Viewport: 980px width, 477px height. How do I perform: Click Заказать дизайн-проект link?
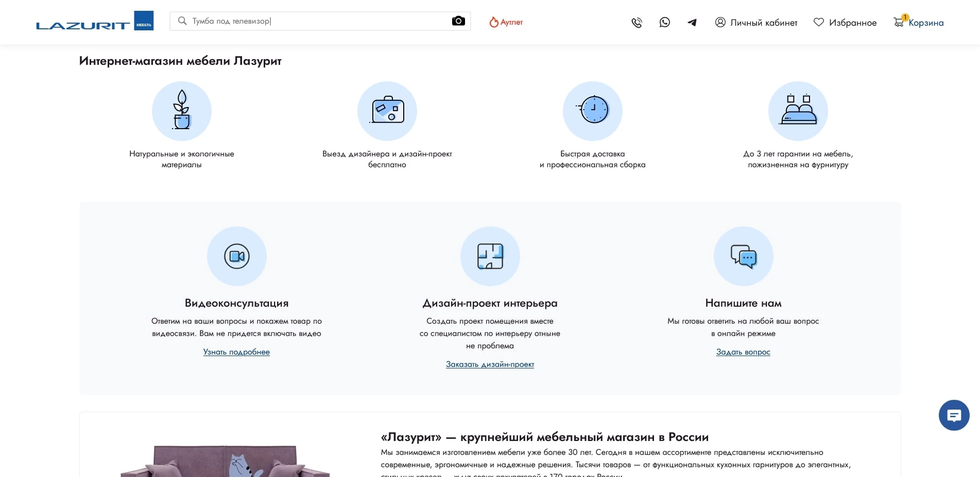(490, 364)
